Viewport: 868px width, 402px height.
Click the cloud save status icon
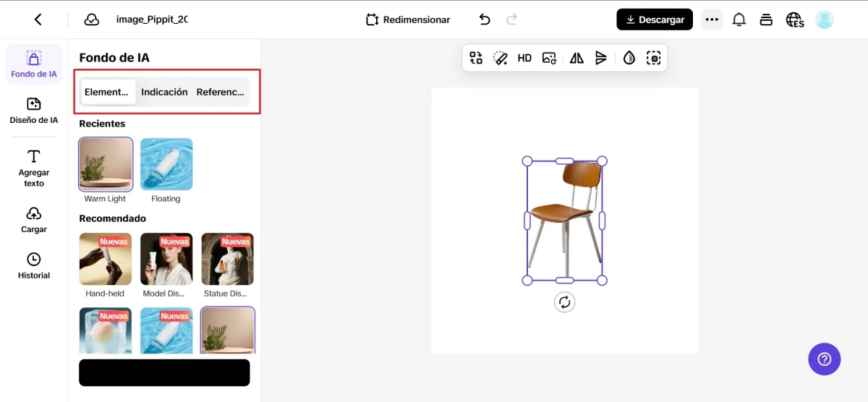coord(92,20)
